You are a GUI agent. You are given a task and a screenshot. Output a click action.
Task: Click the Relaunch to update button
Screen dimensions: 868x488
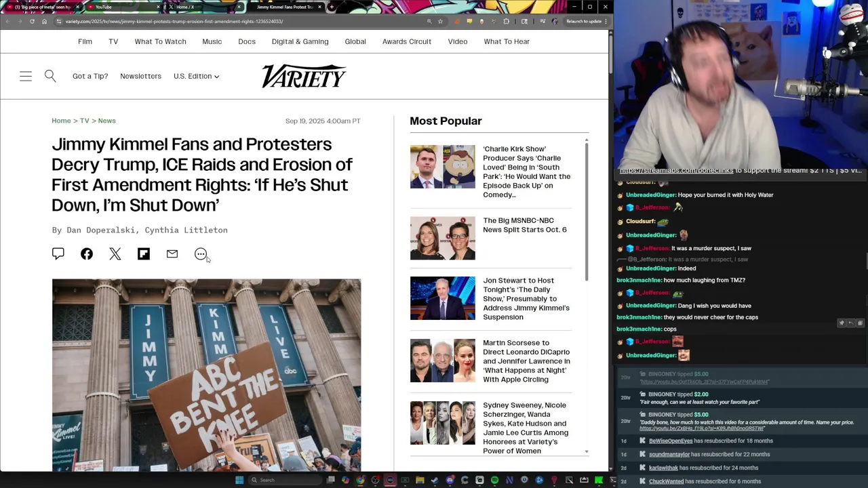click(x=584, y=21)
